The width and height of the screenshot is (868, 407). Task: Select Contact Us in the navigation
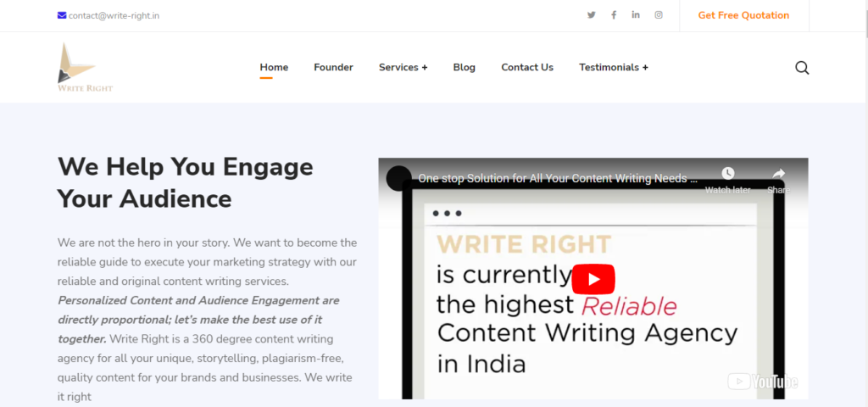coord(526,68)
